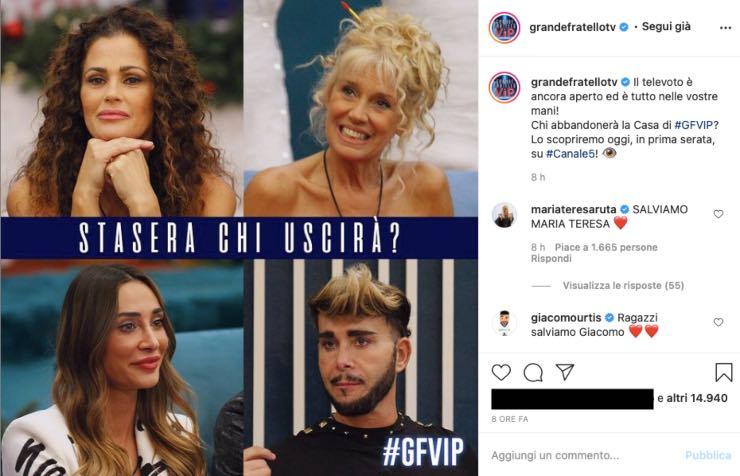Image resolution: width=740 pixels, height=476 pixels.
Task: Open the grandefratellotv profile picture in the header
Action: click(x=505, y=28)
